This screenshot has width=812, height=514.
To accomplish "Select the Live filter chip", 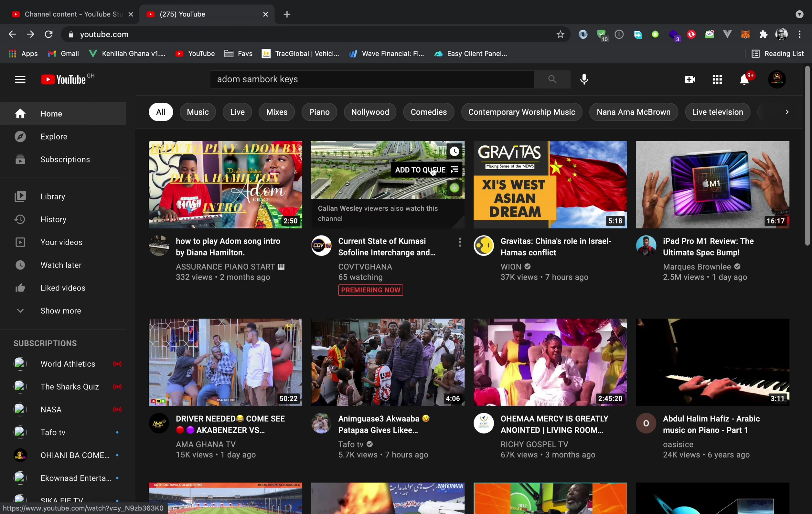I will point(237,112).
